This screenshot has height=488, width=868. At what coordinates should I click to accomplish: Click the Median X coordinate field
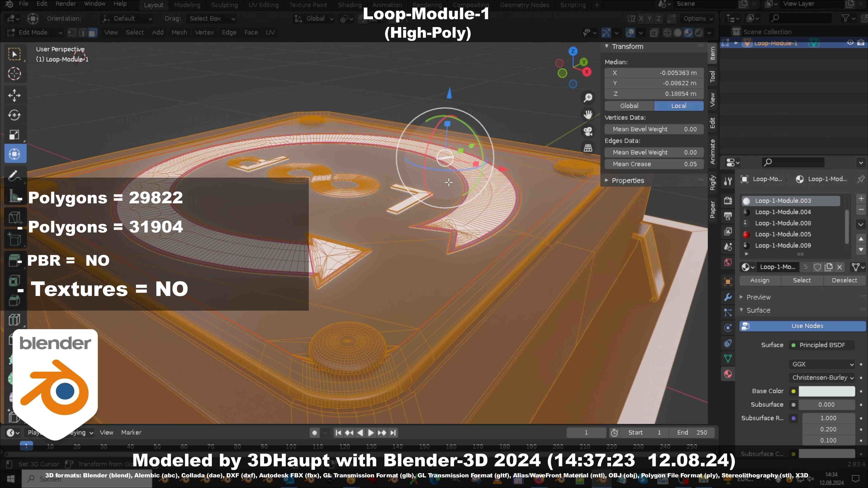pos(654,73)
